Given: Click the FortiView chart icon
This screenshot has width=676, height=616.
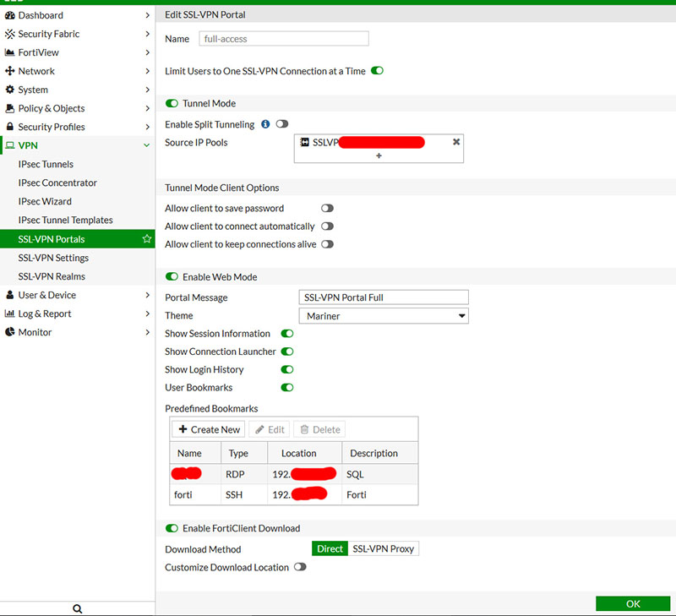Looking at the screenshot, I should pos(9,52).
